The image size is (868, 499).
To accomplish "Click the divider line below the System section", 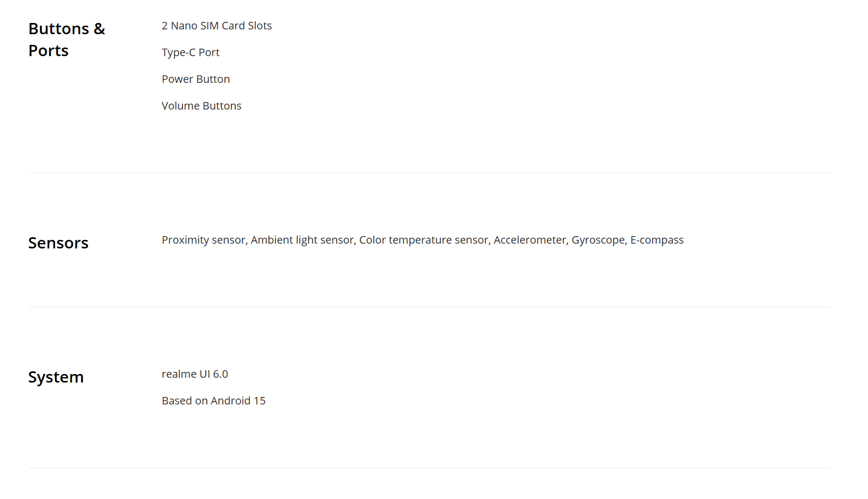I will click(x=429, y=467).
